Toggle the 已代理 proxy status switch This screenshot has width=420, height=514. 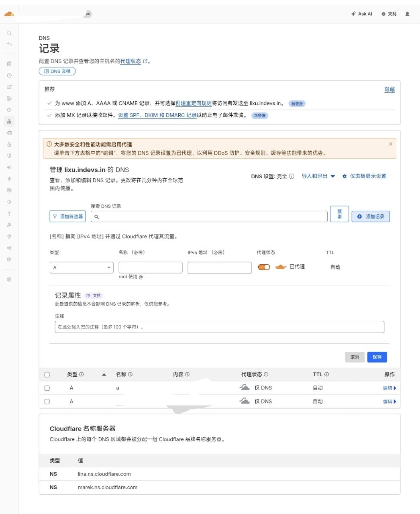click(x=264, y=267)
